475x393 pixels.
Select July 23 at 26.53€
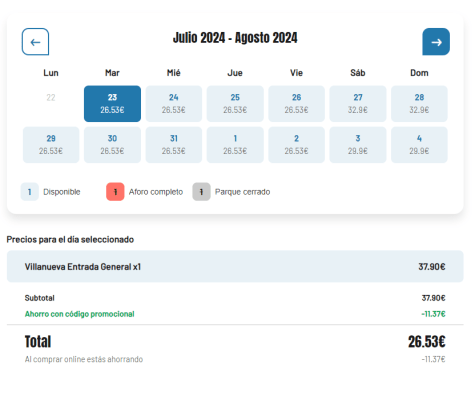pos(112,104)
